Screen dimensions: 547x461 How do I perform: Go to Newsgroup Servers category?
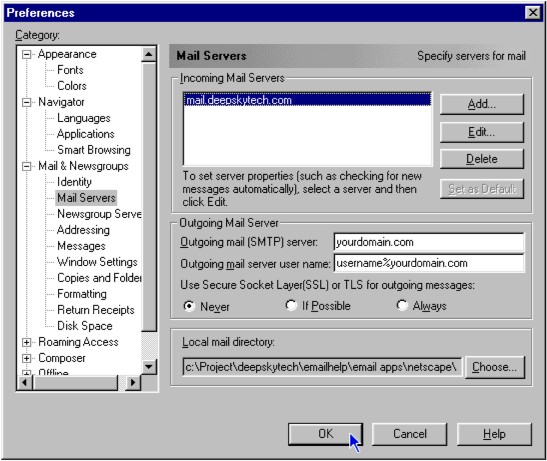99,214
